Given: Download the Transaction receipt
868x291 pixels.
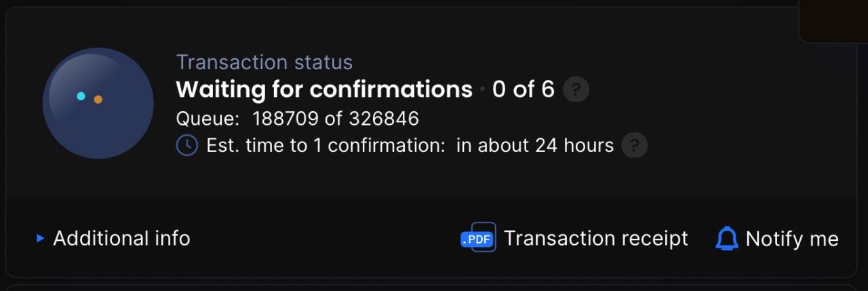Looking at the screenshot, I should [595, 238].
